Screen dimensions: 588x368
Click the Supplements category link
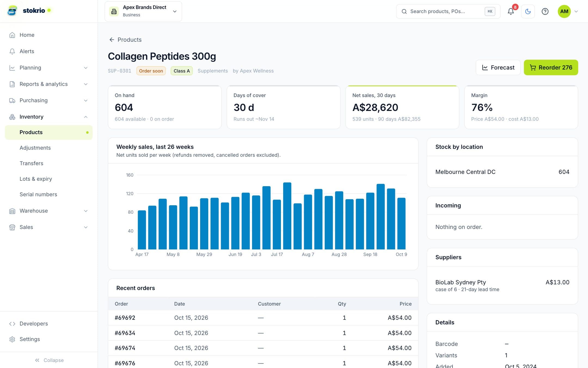point(213,71)
